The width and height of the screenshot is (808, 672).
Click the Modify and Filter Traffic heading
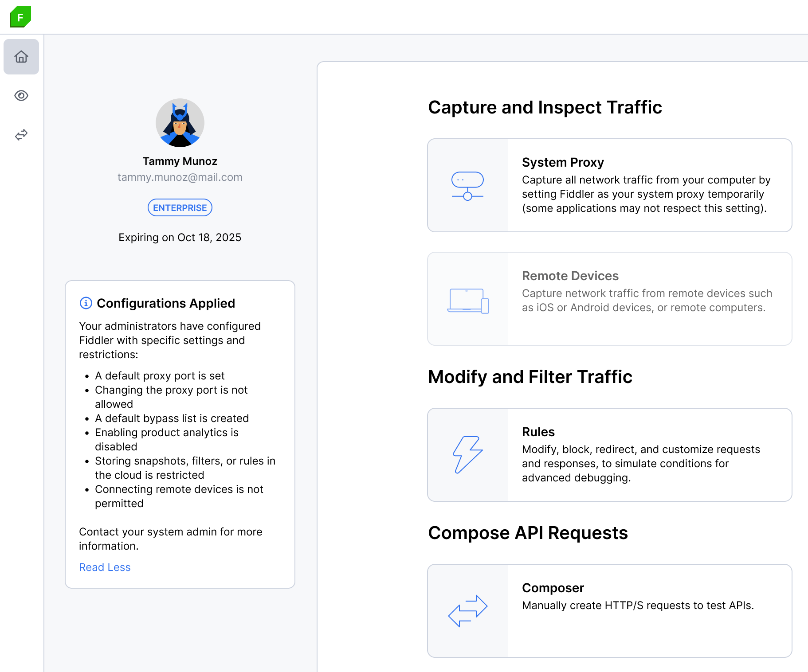coord(530,377)
